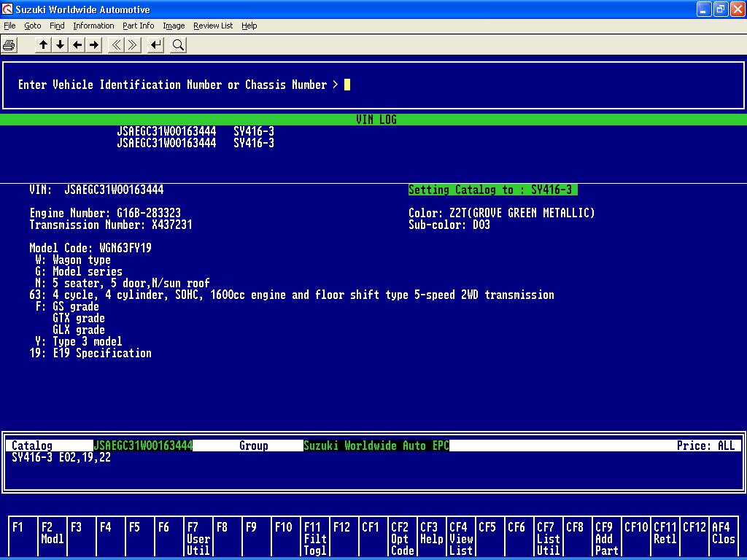
Task: Click the Transmission Number: X437231 text
Action: tap(111, 225)
